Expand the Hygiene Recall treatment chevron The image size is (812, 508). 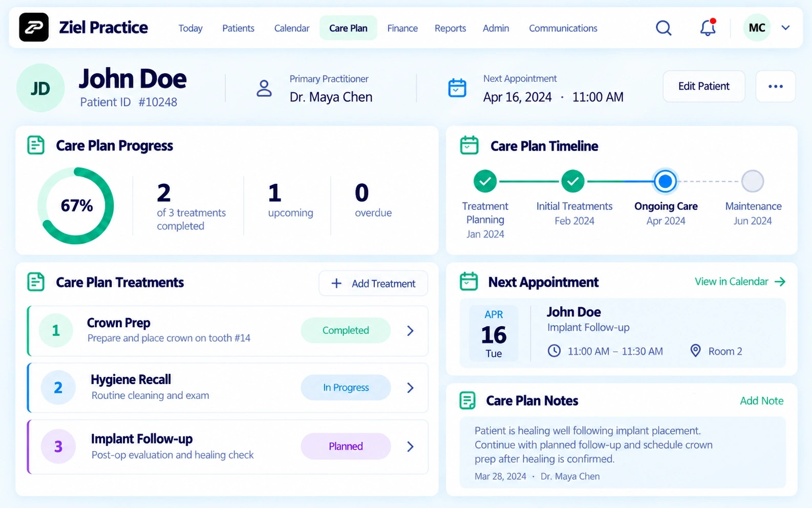[x=410, y=388]
